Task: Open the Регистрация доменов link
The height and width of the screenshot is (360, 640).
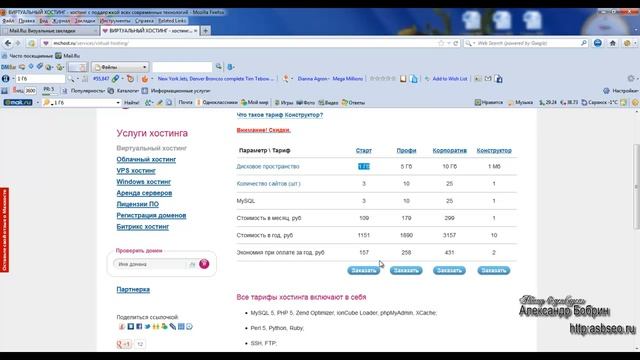Action: click(151, 216)
